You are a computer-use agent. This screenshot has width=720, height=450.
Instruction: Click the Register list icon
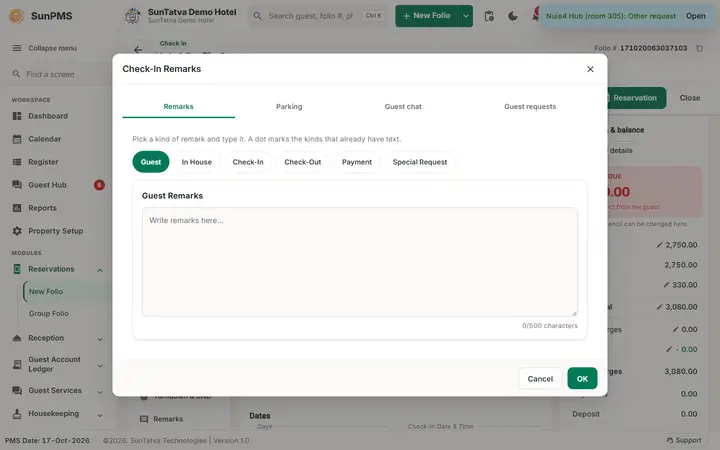(x=17, y=162)
